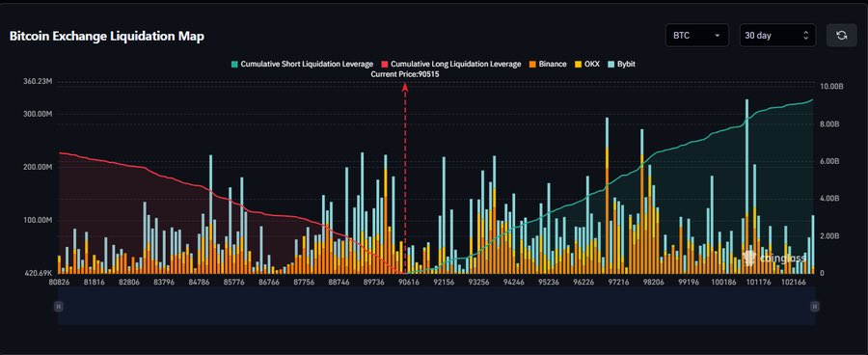Click the 90616 x-axis price label

coord(409,282)
